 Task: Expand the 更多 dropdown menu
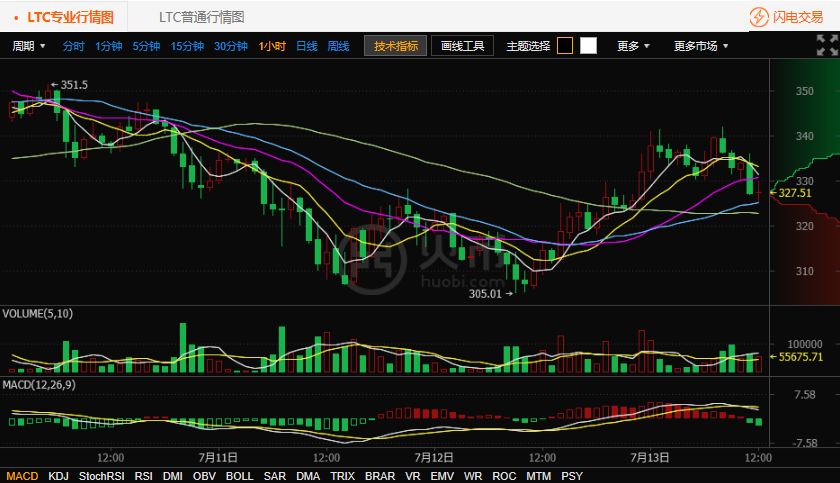click(x=633, y=46)
